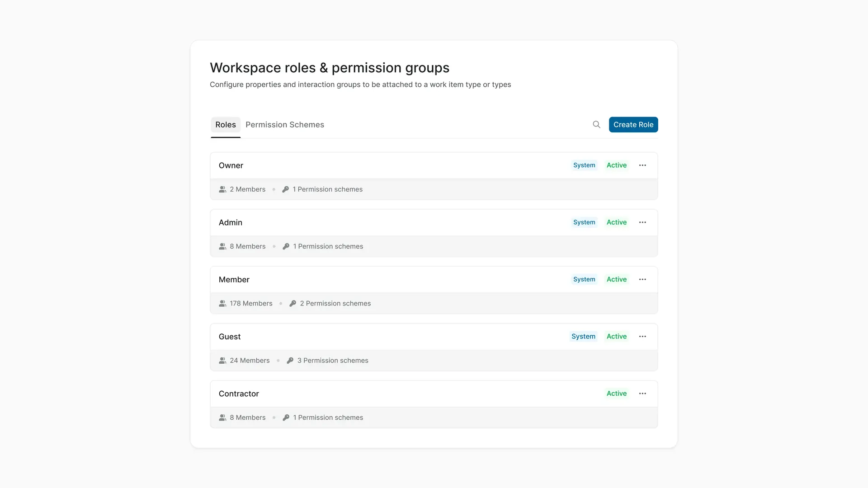This screenshot has height=488, width=868.
Task: Open the Member role
Action: (x=234, y=279)
